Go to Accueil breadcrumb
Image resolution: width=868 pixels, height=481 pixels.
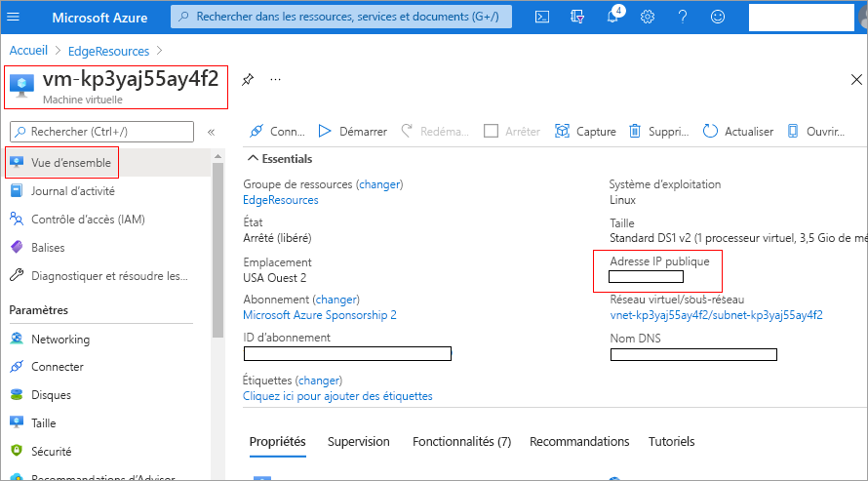[x=28, y=51]
